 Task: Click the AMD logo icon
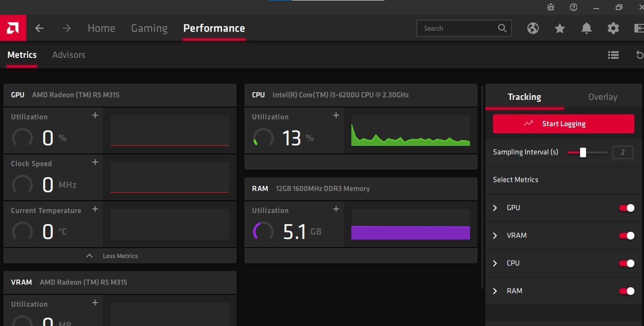tap(13, 28)
